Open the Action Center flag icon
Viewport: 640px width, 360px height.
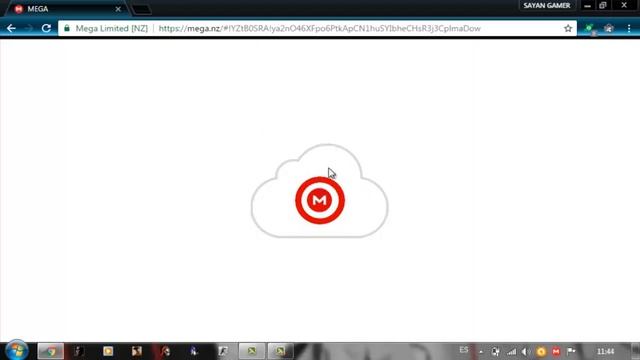pos(571,351)
